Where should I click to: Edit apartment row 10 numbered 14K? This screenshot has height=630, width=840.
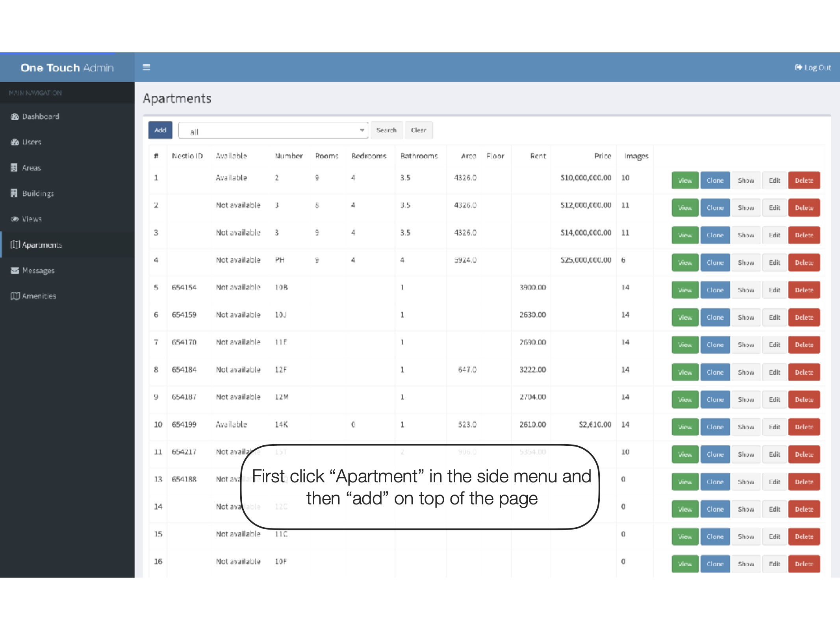point(774,427)
